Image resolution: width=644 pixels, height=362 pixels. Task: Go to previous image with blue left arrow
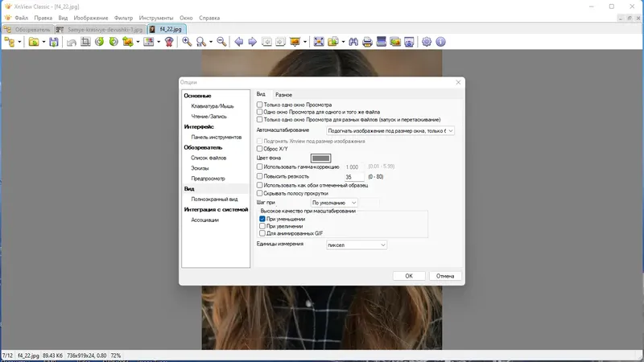tap(238, 42)
